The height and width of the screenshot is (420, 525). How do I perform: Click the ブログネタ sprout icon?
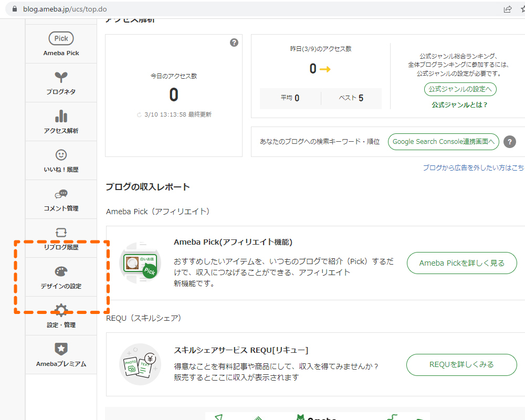(61, 77)
